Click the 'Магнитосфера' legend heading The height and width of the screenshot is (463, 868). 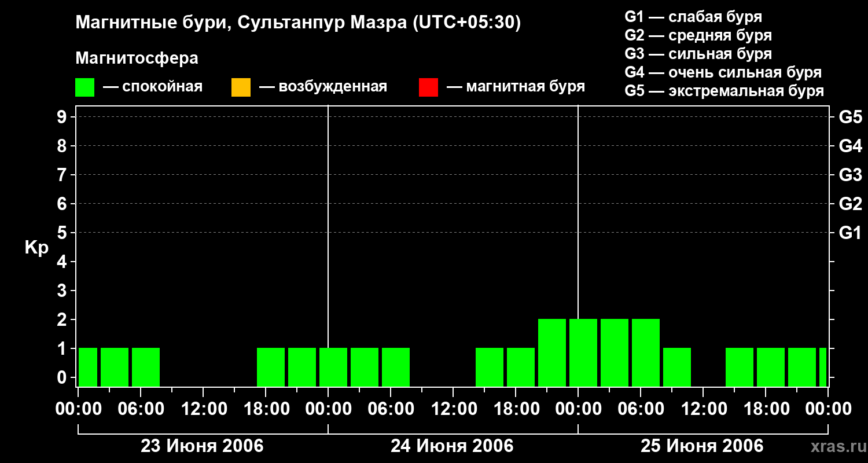point(137,58)
